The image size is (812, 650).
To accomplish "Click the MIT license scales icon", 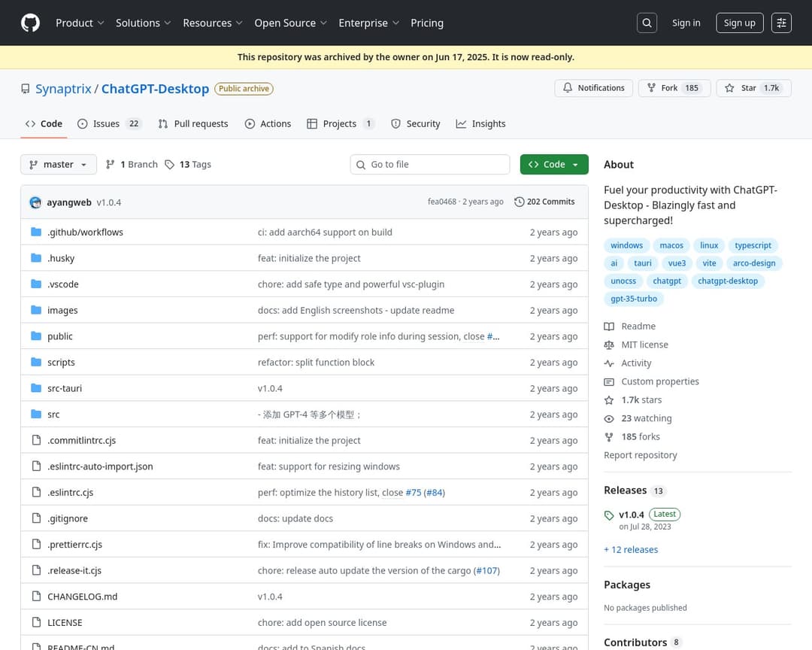I will (610, 345).
